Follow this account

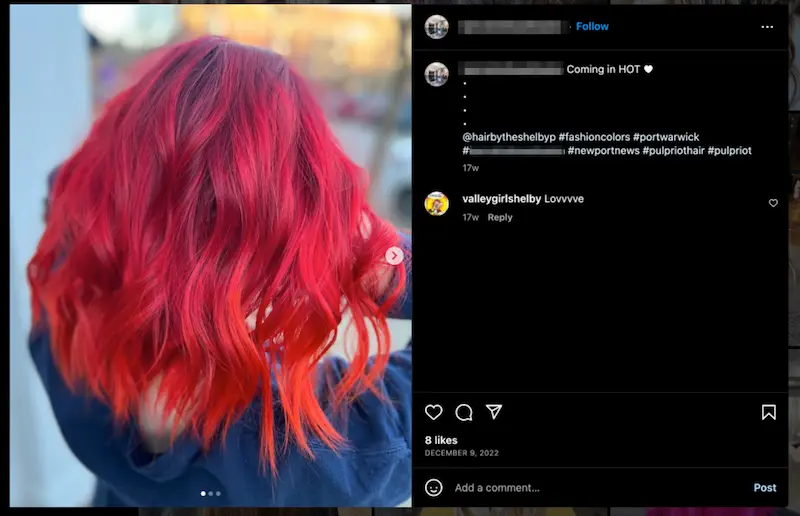click(592, 27)
